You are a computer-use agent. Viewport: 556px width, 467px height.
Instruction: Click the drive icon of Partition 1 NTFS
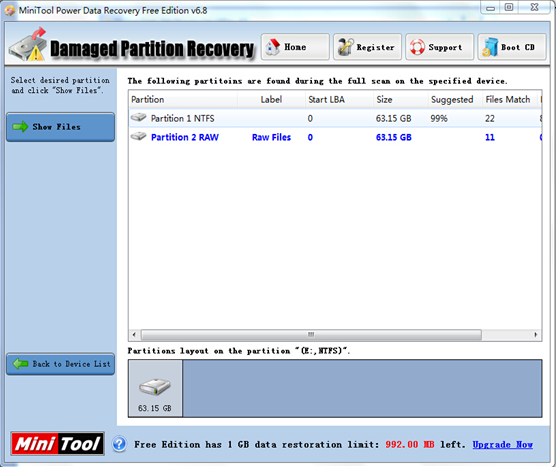[138, 117]
